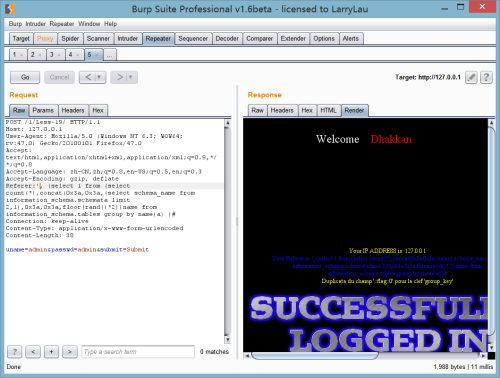The height and width of the screenshot is (378, 500).
Task: Switch to the Extender tab
Action: point(293,39)
